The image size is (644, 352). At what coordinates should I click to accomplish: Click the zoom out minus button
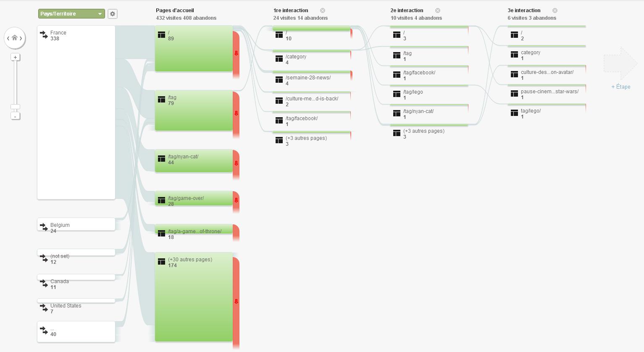tap(16, 116)
